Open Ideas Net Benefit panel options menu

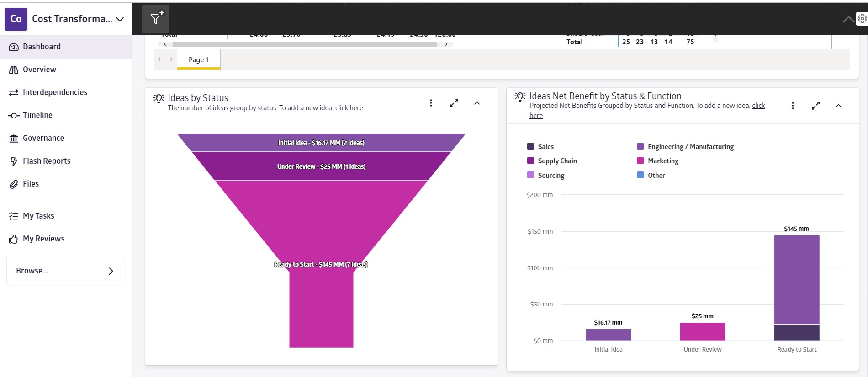[x=793, y=106]
